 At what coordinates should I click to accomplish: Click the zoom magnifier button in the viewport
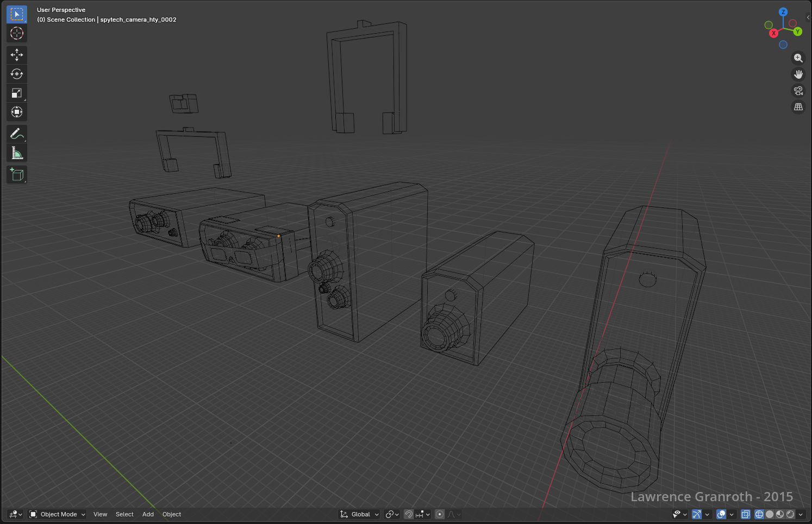click(x=798, y=58)
